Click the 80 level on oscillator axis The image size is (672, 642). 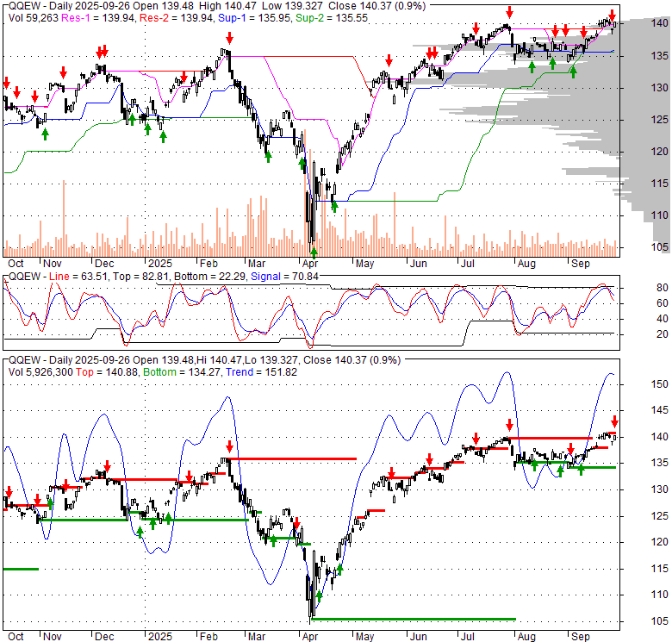(663, 288)
